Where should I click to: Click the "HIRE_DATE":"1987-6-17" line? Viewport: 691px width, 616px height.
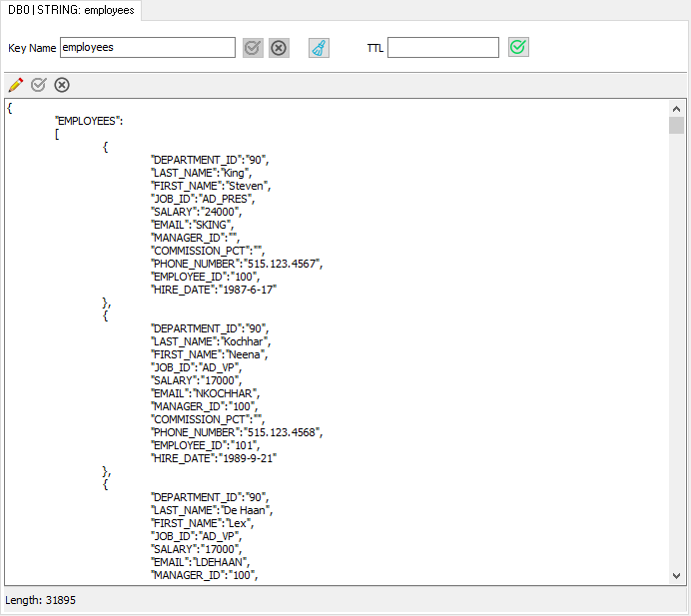(x=214, y=290)
